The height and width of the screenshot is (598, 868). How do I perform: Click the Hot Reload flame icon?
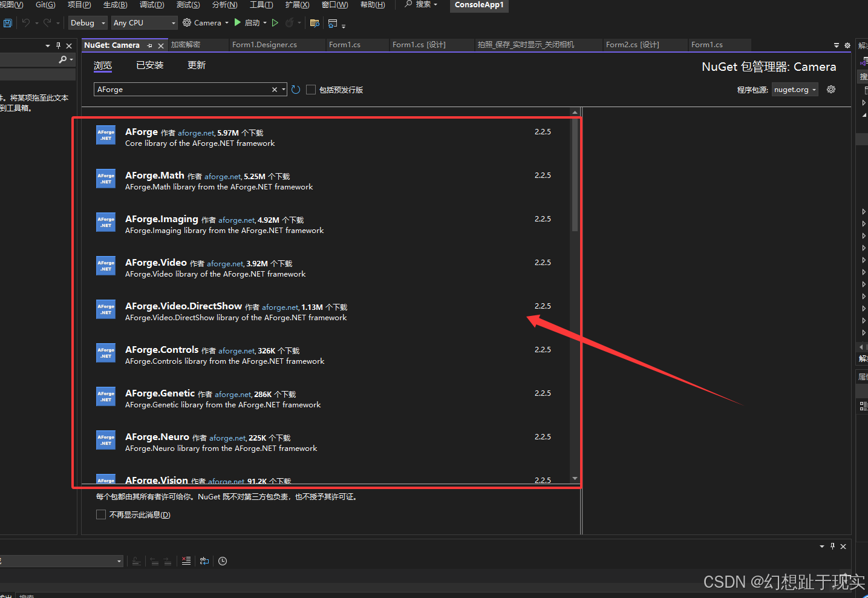pyautogui.click(x=290, y=23)
